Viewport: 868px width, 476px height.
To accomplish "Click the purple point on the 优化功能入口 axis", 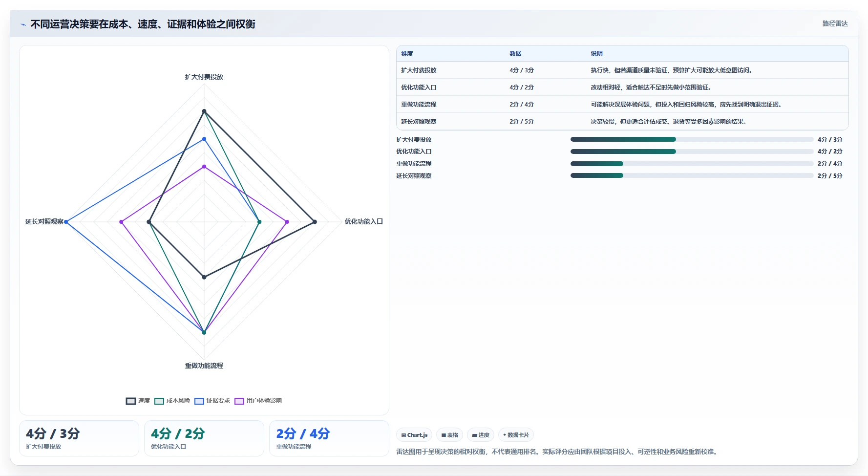I will [287, 222].
